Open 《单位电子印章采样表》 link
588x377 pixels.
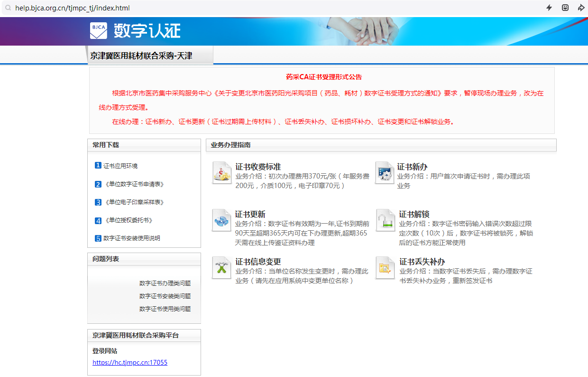click(134, 202)
